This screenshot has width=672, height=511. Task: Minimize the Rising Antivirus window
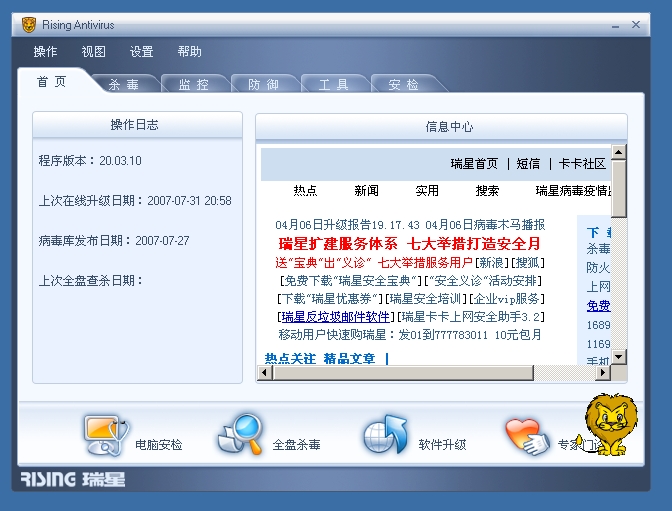pyautogui.click(x=615, y=26)
